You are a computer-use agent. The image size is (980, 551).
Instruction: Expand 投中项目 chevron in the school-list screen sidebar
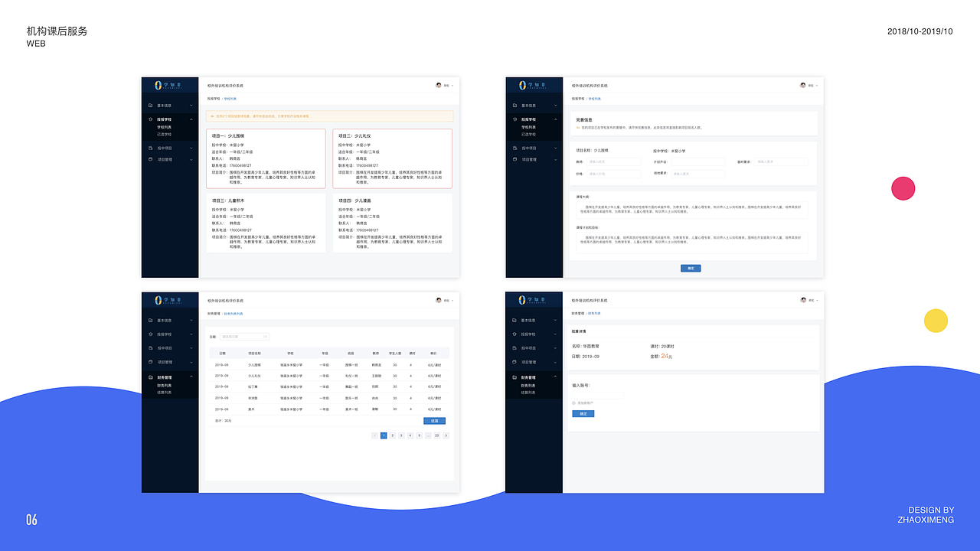click(x=191, y=148)
